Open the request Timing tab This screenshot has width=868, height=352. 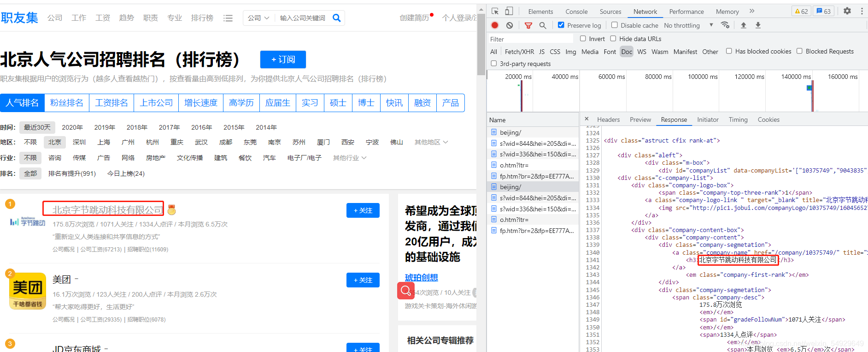(x=738, y=119)
